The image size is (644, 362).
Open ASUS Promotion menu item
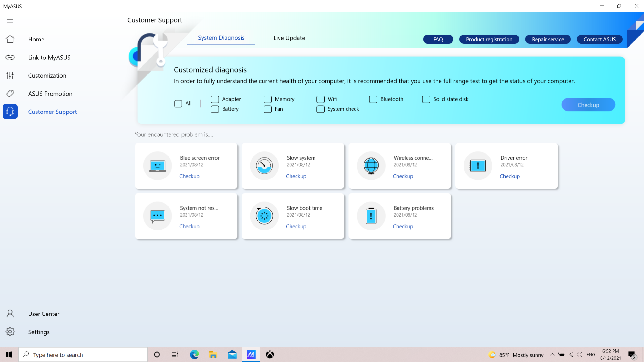50,94
